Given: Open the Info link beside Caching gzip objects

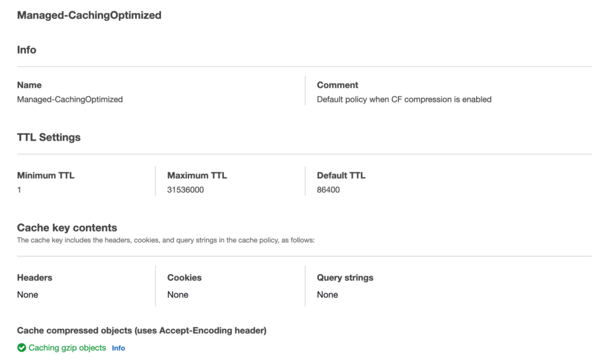Looking at the screenshot, I should click(x=118, y=348).
